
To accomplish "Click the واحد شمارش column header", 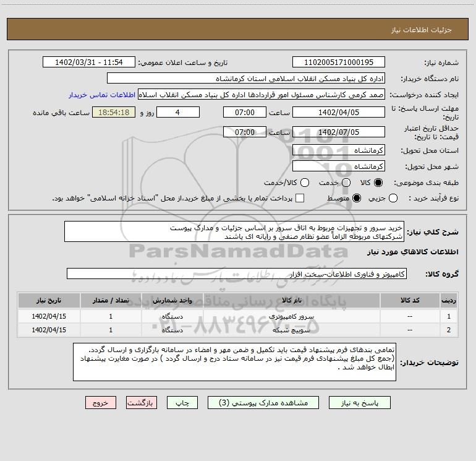I will [172, 300].
